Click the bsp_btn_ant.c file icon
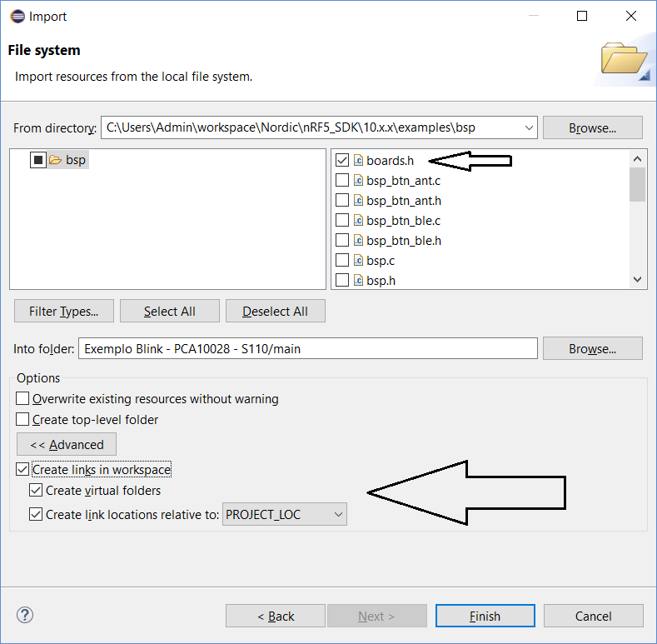Viewport: 657px width, 644px height. 358,180
